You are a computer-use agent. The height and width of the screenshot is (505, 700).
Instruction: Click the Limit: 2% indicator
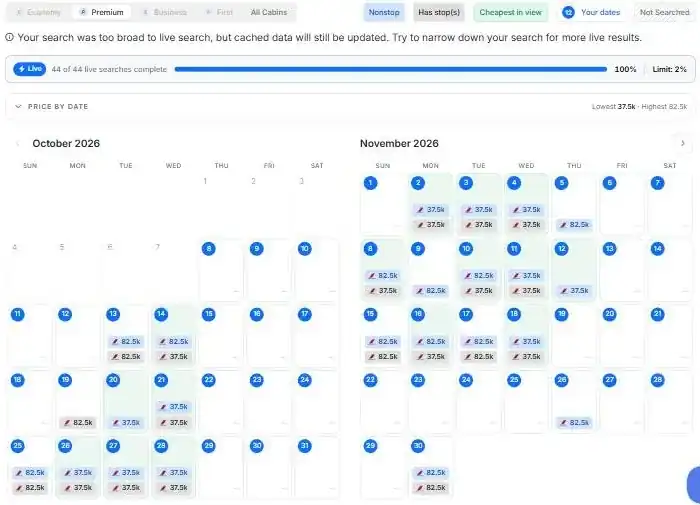coord(669,69)
